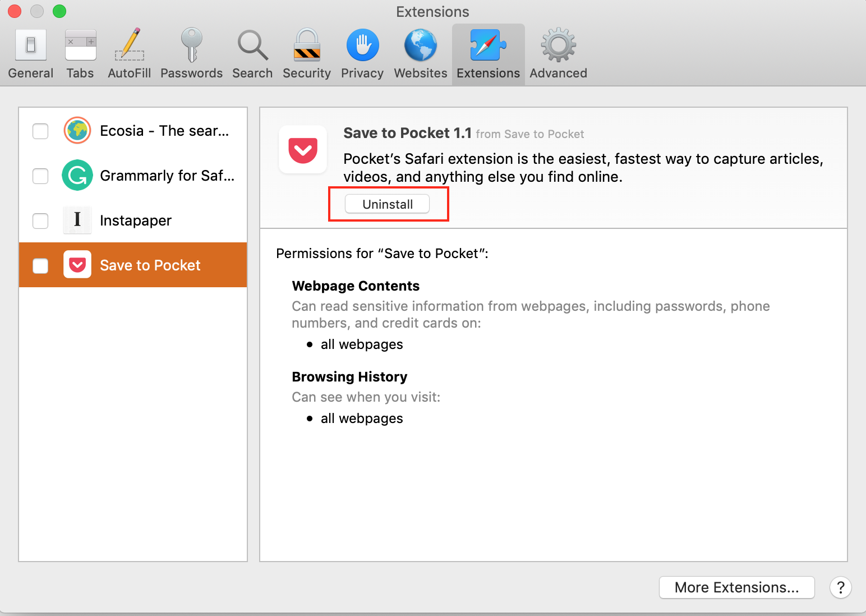Open the Search preferences pane
This screenshot has width=866, height=616.
tap(252, 54)
